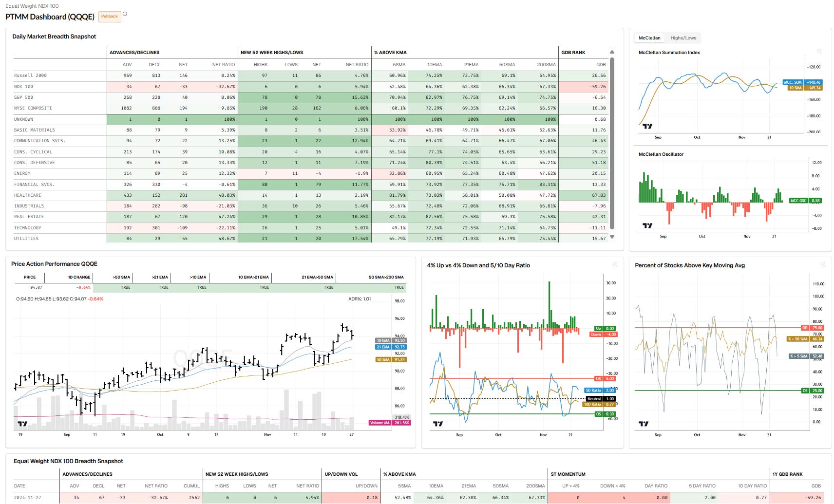
Task: Click the DATE column header
Action: 19,486
